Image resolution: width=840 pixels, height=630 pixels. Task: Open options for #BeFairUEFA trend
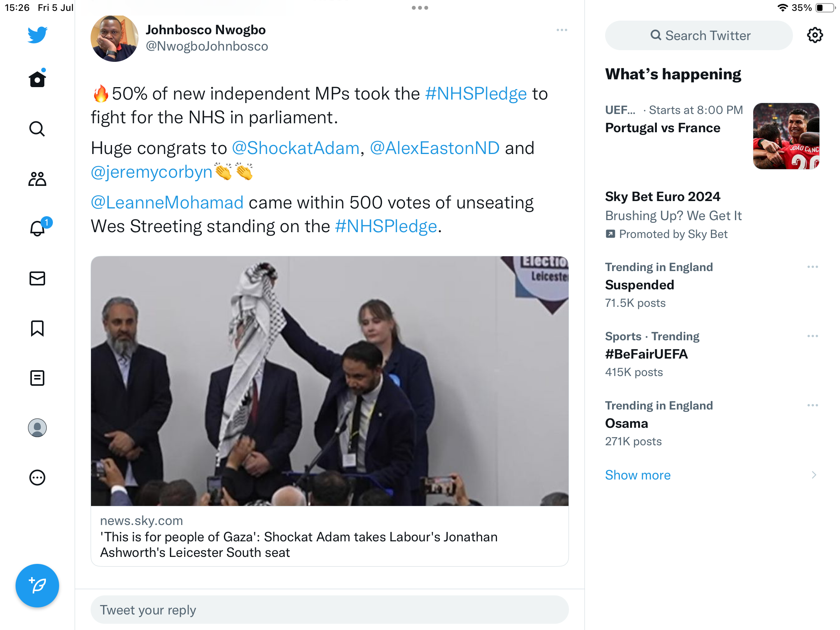pyautogui.click(x=812, y=336)
